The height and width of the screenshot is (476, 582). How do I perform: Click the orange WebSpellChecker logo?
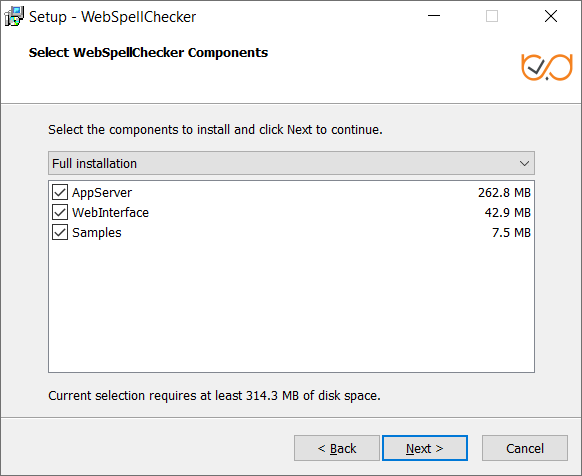click(547, 67)
